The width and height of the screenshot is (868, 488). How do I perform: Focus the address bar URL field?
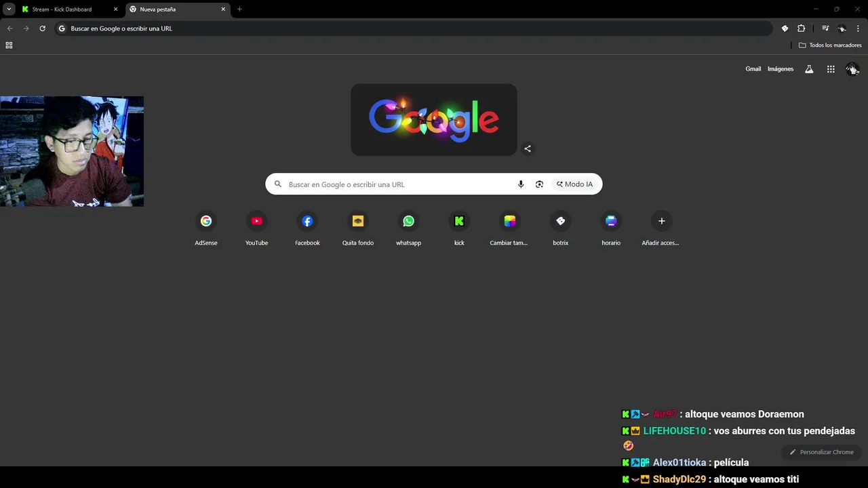414,28
